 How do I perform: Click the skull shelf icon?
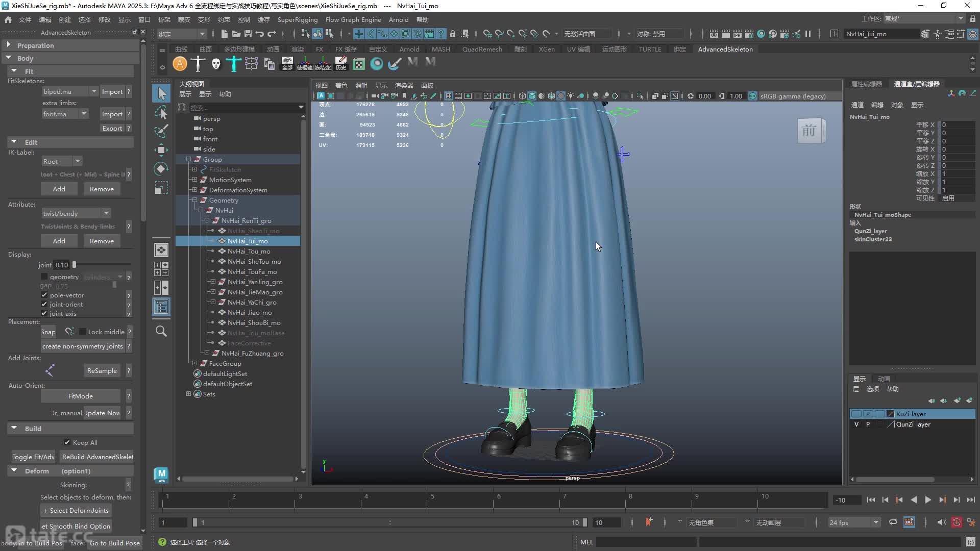(x=216, y=64)
